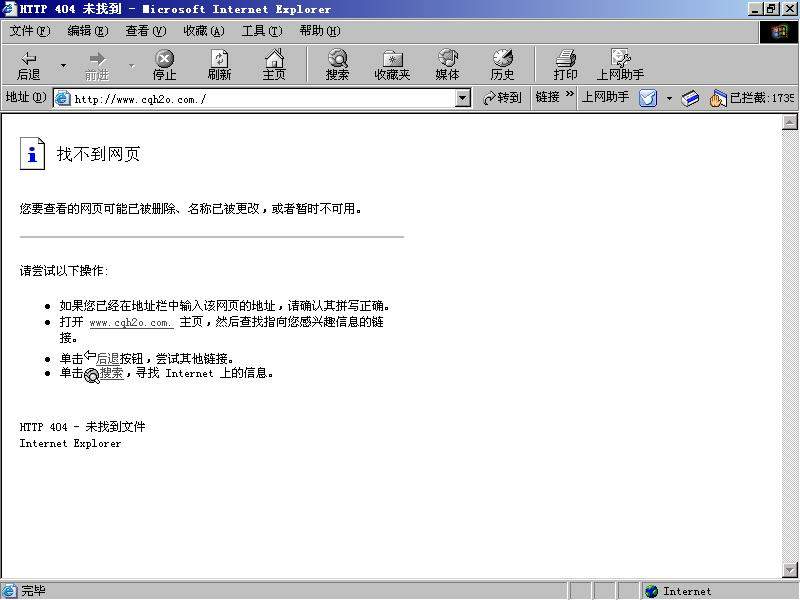Image resolution: width=800 pixels, height=600 pixels.
Task: Minimize the Internet Explorer window
Action: click(756, 9)
